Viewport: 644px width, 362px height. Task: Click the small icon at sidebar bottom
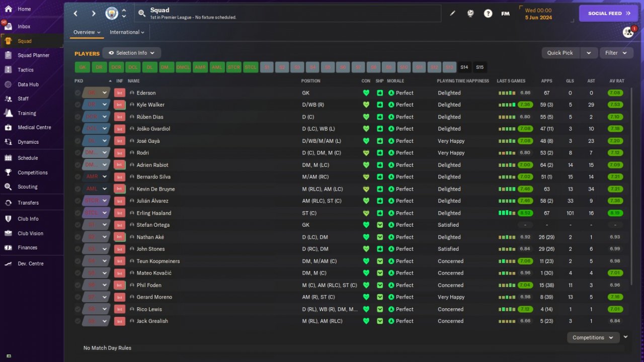click(8, 356)
